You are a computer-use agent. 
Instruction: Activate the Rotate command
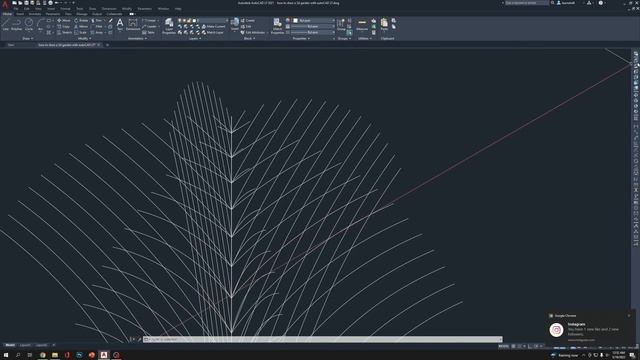tap(81, 20)
